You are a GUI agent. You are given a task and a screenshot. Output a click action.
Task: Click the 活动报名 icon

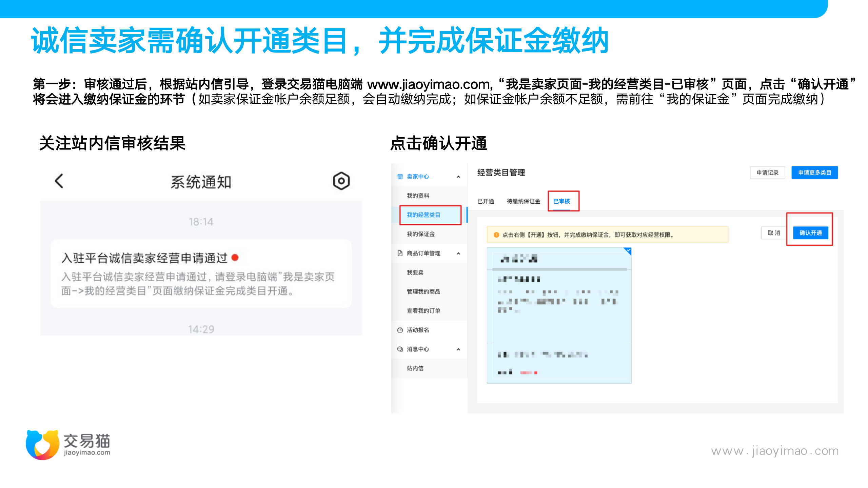[x=400, y=330]
